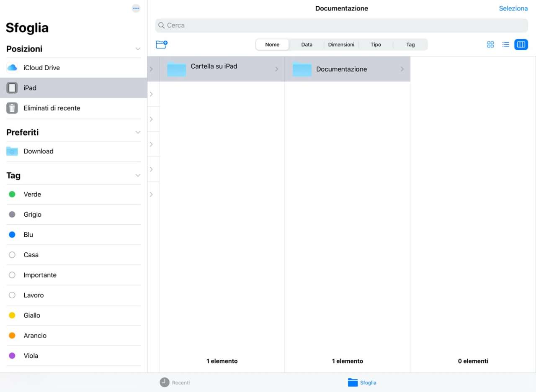Click the iCloud Drive cloud icon
The image size is (536, 392).
[x=12, y=68]
